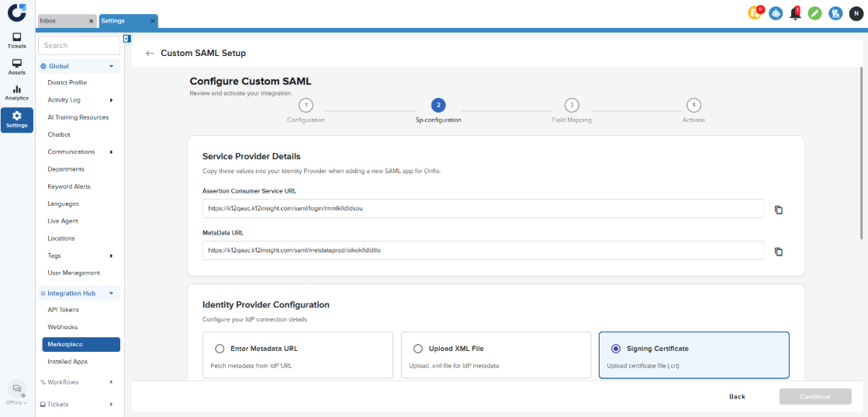Choose the Upload XML File option
868x417 pixels.
point(419,349)
